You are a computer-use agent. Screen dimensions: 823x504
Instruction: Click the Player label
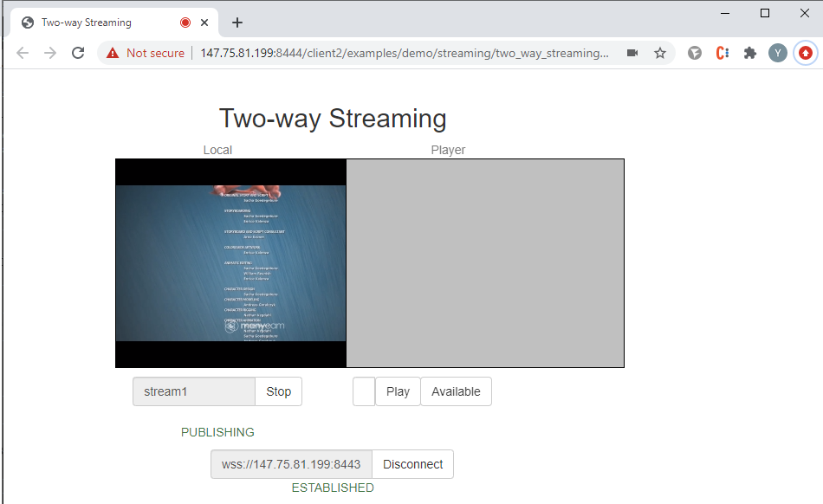coord(448,150)
